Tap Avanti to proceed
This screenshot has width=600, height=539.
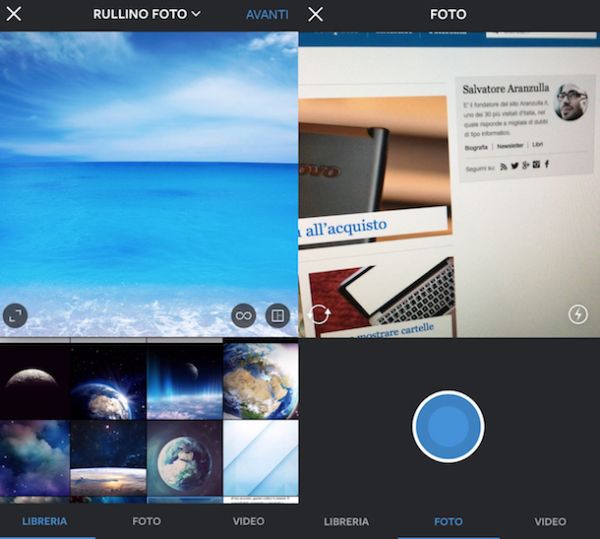tap(267, 14)
